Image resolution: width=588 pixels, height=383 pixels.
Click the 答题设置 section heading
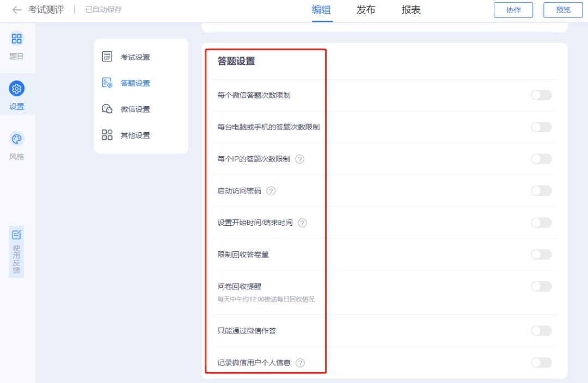click(x=236, y=61)
